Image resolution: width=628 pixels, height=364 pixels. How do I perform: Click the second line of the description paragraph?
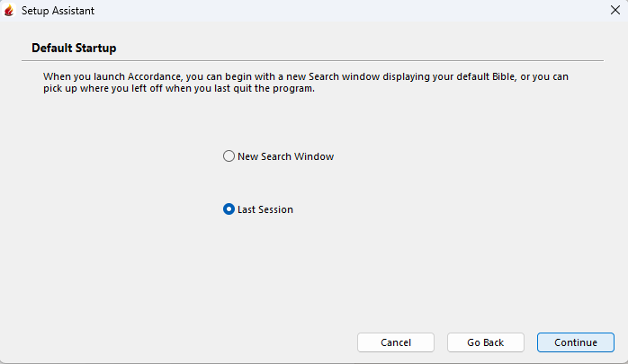pos(178,90)
